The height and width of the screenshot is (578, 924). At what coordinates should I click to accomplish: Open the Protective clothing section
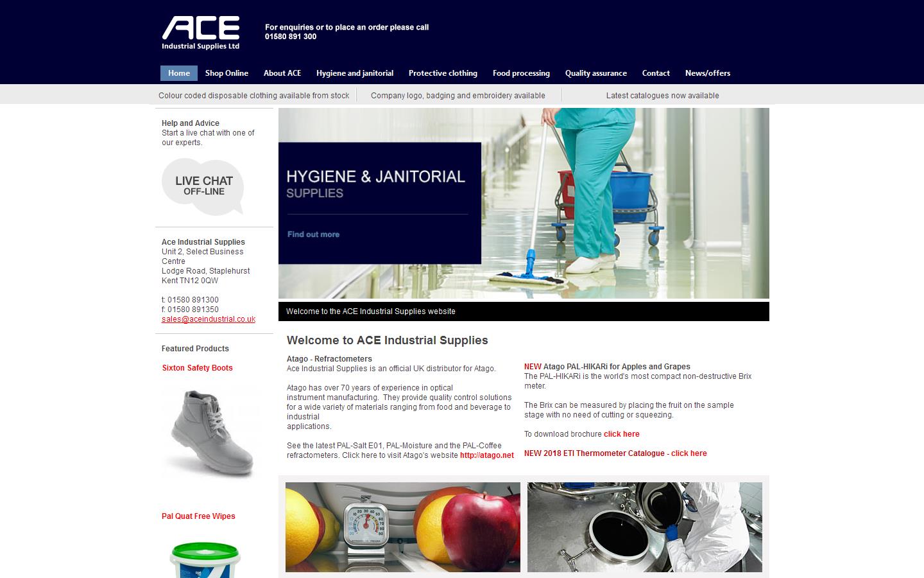point(442,73)
